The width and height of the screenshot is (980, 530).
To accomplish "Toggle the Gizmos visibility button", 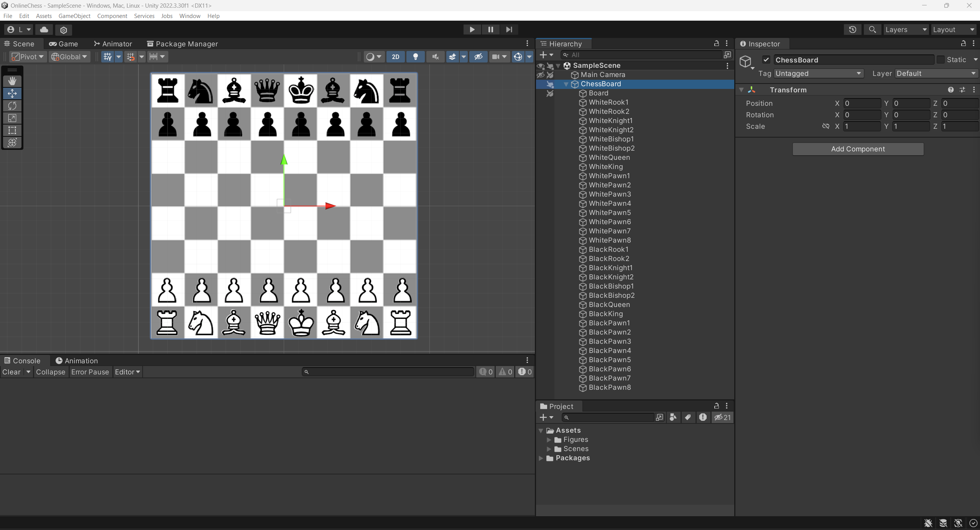I will click(x=518, y=57).
